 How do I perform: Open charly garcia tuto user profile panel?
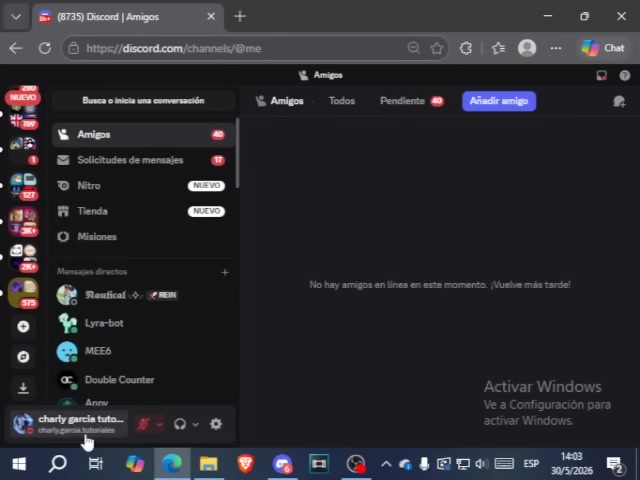(69, 424)
